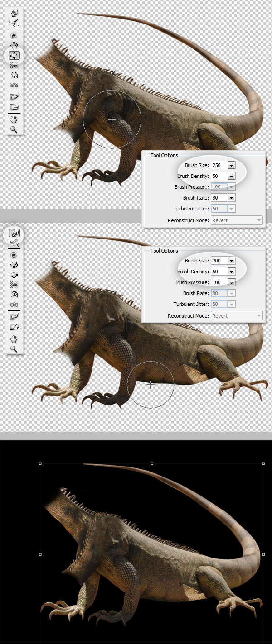Select Bloat tool in middle screenshot toolbar
This screenshot has height=644, width=272.
(14, 275)
